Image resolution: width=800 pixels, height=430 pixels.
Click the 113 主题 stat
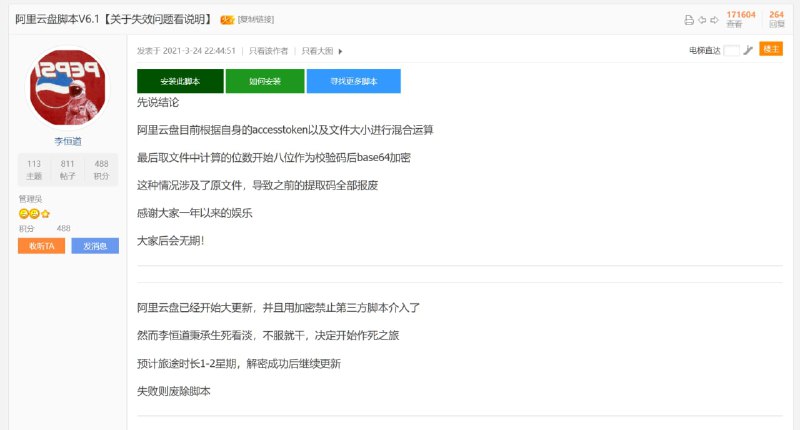(x=34, y=170)
